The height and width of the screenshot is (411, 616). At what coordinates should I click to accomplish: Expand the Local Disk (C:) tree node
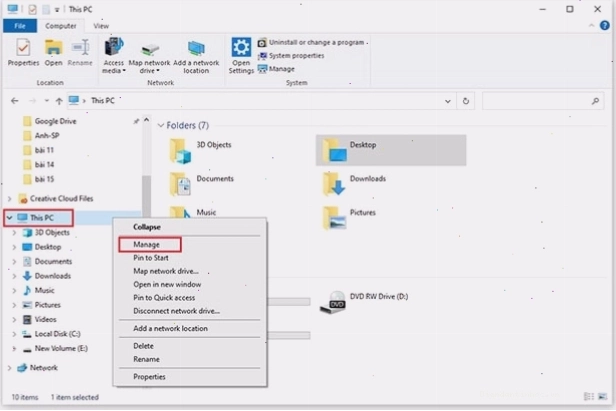click(x=15, y=334)
